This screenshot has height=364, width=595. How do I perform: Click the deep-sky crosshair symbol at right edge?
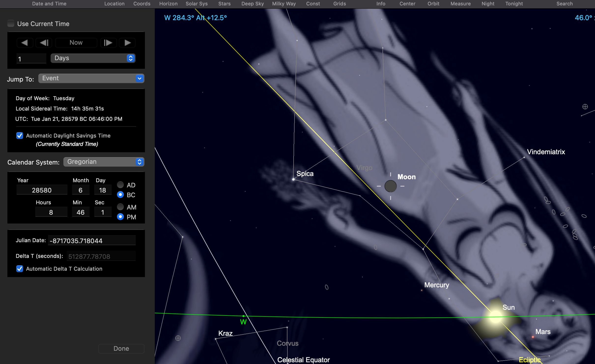[x=585, y=107]
